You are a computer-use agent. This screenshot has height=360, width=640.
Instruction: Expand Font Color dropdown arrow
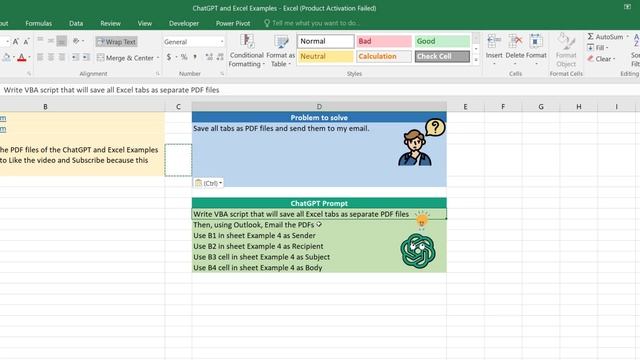point(29,58)
